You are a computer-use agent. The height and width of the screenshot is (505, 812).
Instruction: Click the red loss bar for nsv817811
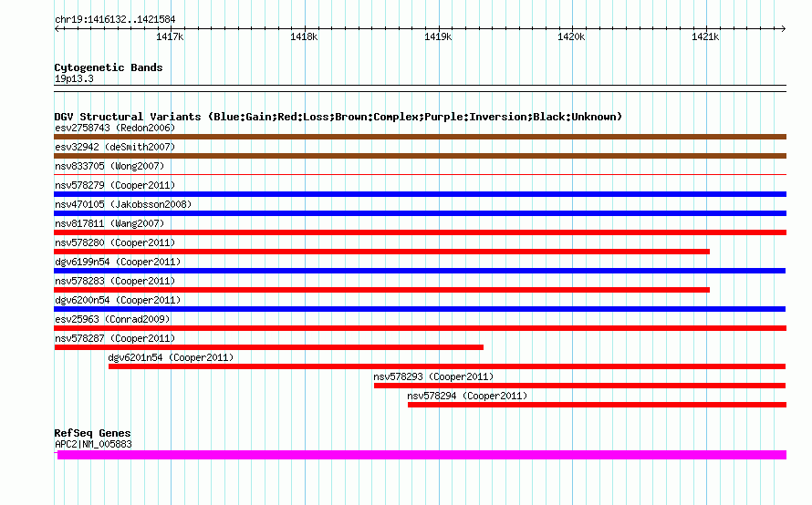(x=420, y=232)
